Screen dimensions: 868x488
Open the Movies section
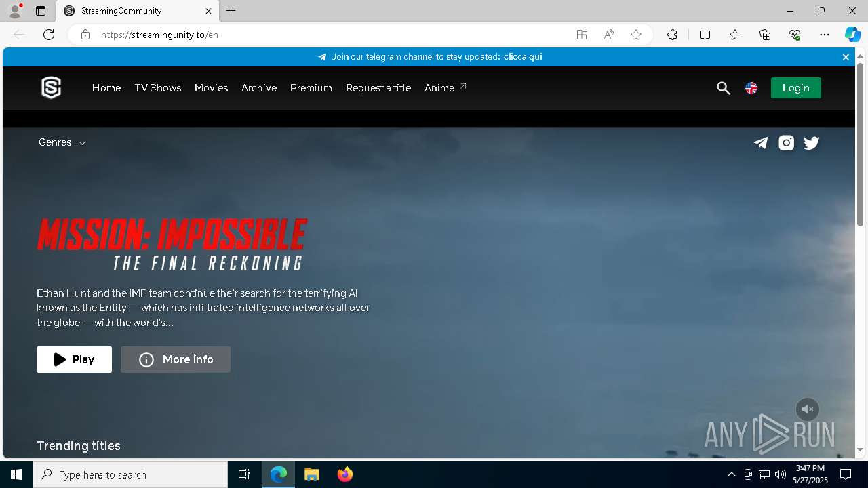(211, 88)
